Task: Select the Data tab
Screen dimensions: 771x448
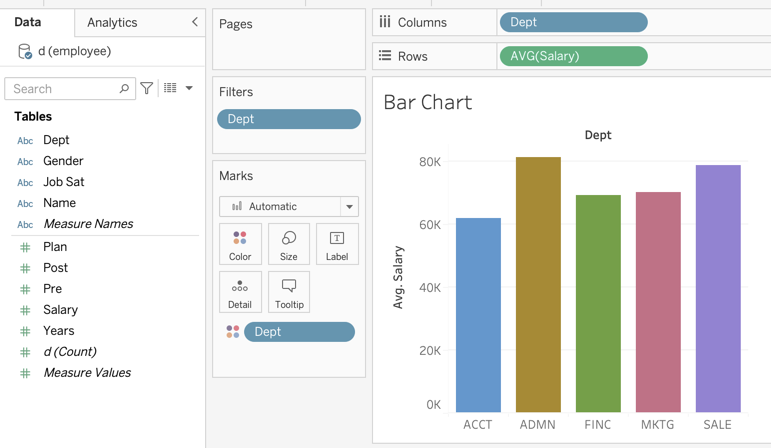Action: tap(28, 22)
